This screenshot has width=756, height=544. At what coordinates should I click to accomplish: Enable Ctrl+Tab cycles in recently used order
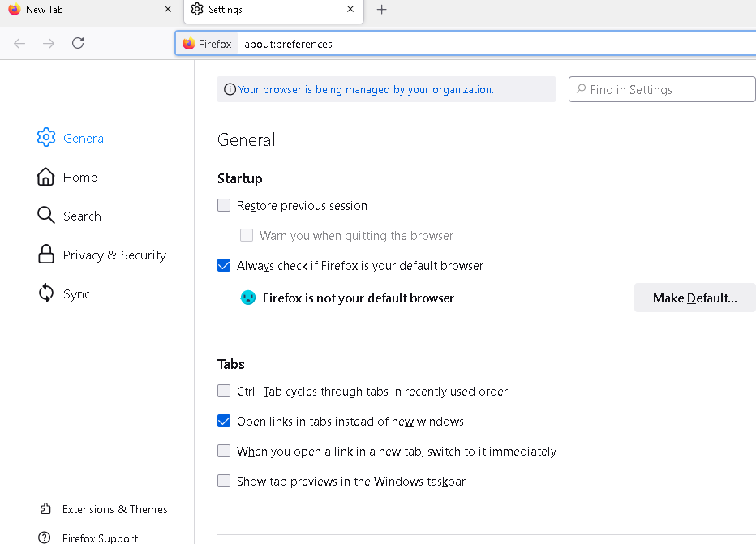[x=224, y=391]
